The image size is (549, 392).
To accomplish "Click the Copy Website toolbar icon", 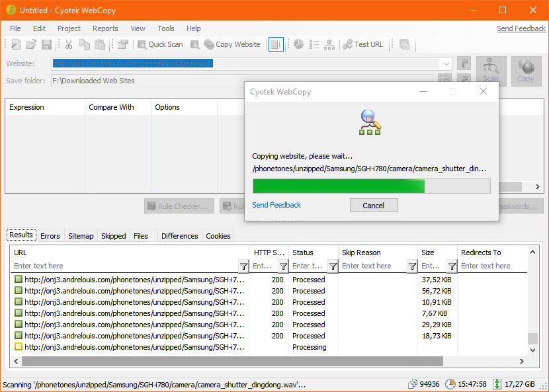I will pos(232,44).
